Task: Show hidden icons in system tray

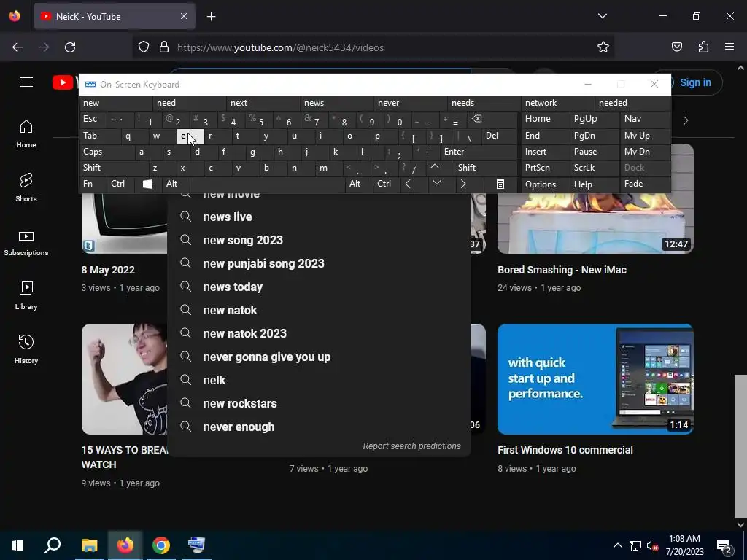Action: point(617,545)
